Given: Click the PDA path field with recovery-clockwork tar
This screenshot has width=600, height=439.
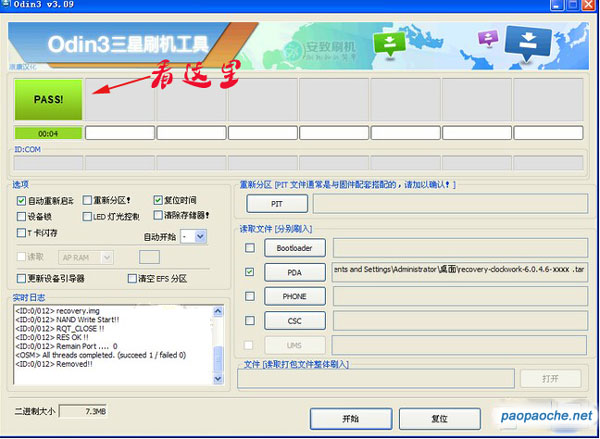Looking at the screenshot, I should point(460,272).
